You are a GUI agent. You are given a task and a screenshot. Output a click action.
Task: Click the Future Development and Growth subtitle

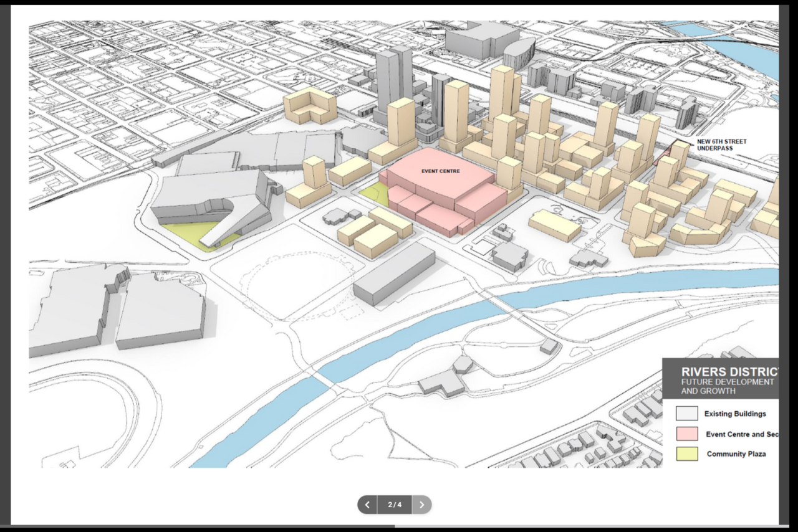[x=727, y=386]
